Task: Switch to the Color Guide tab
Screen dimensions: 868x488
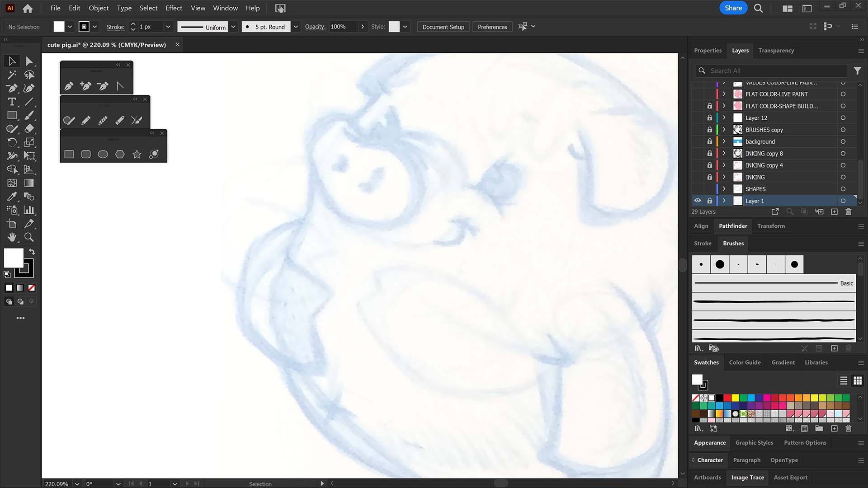Action: coord(745,362)
